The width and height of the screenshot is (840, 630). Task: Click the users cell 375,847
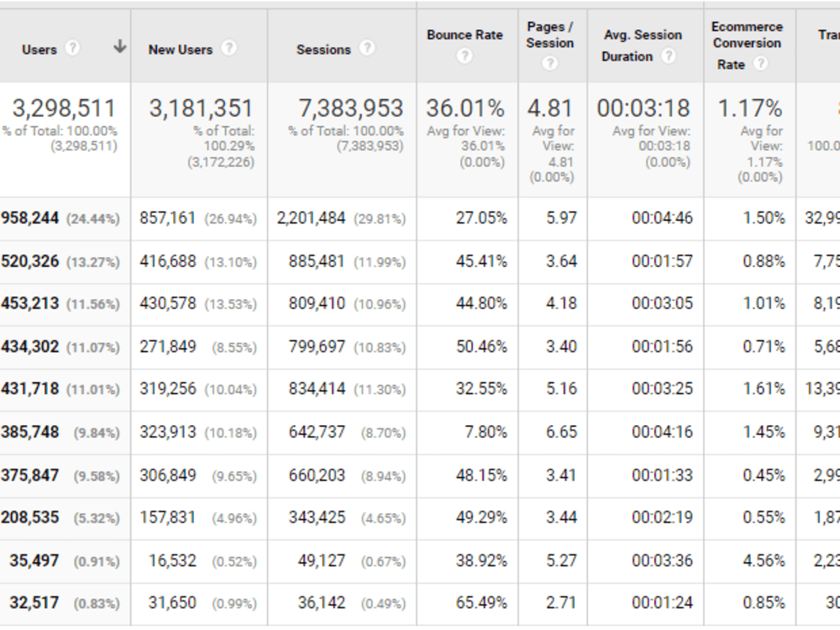[30, 475]
